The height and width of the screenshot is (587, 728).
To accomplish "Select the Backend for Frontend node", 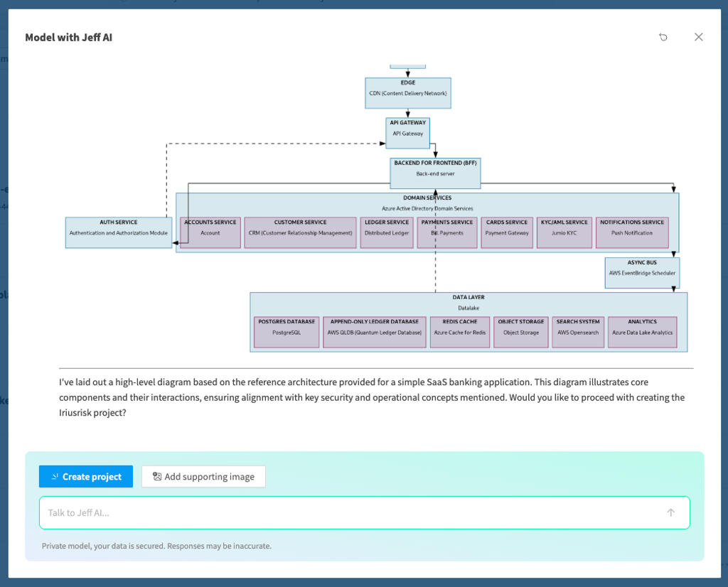I will [x=435, y=173].
